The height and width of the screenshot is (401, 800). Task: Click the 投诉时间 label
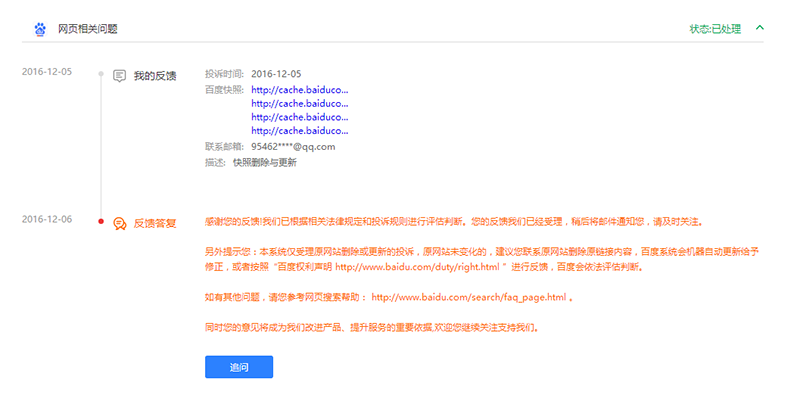point(224,74)
